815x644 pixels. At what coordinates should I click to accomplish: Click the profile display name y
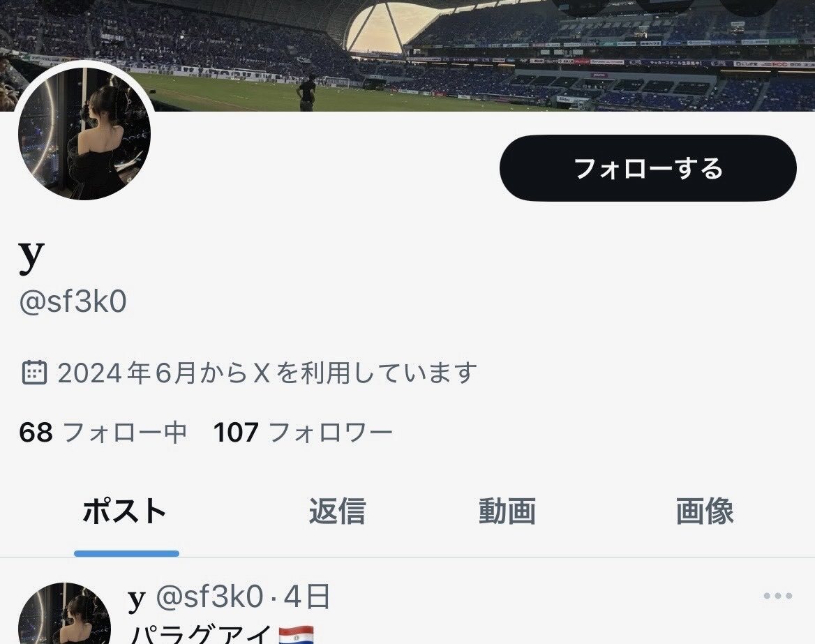31,256
